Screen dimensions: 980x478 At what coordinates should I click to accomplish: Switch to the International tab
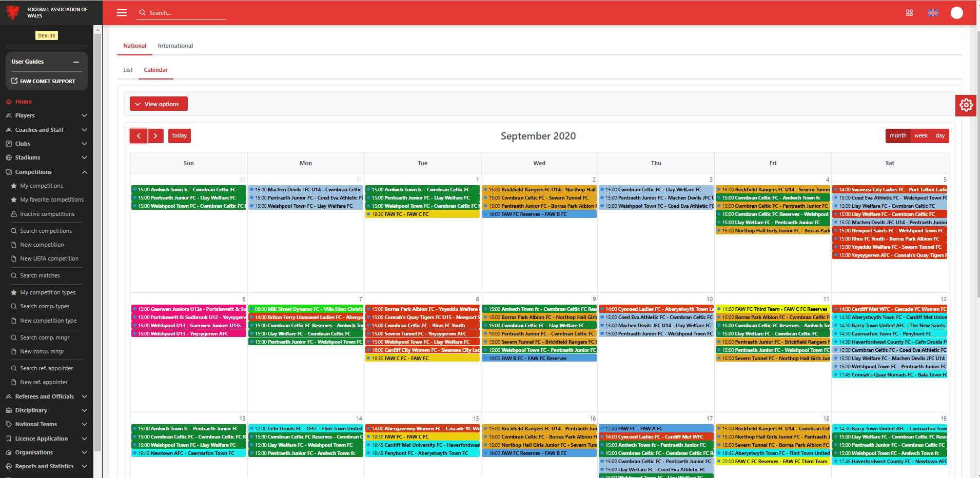(x=175, y=46)
